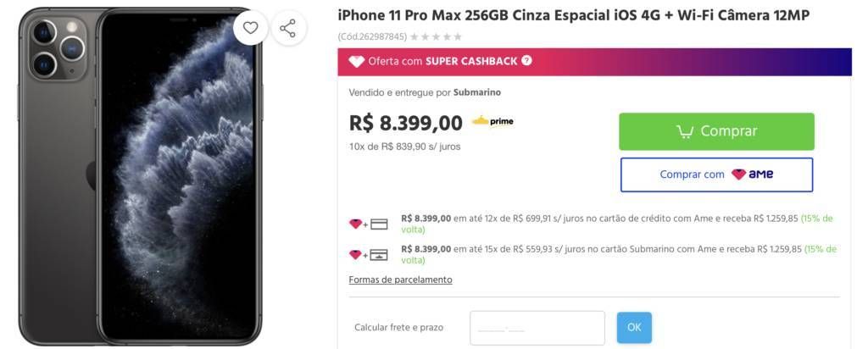Add product to favorites with heart icon
This screenshot has width=868, height=349.
(x=251, y=28)
